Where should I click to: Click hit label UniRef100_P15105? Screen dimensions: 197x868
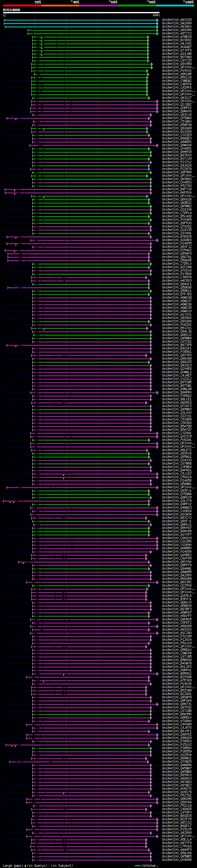coord(177,829)
